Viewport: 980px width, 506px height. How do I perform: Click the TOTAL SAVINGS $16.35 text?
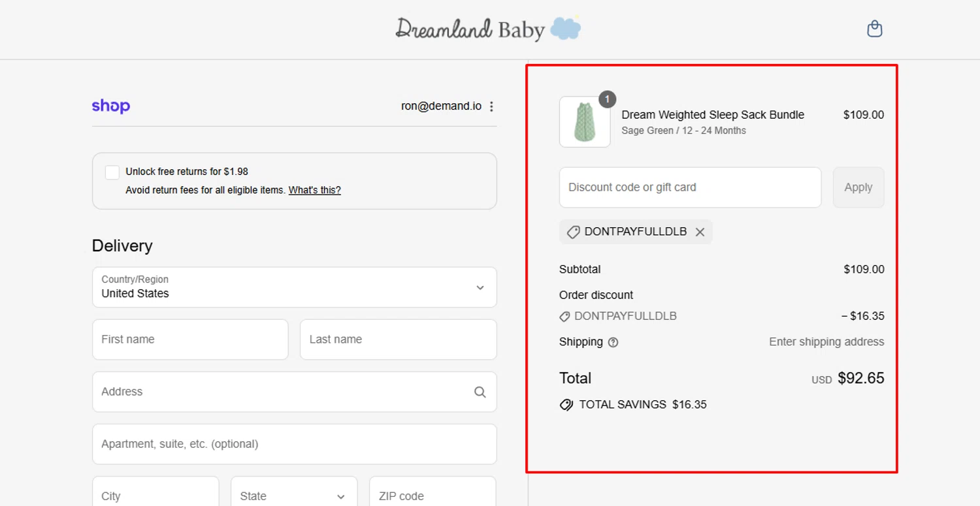point(643,405)
